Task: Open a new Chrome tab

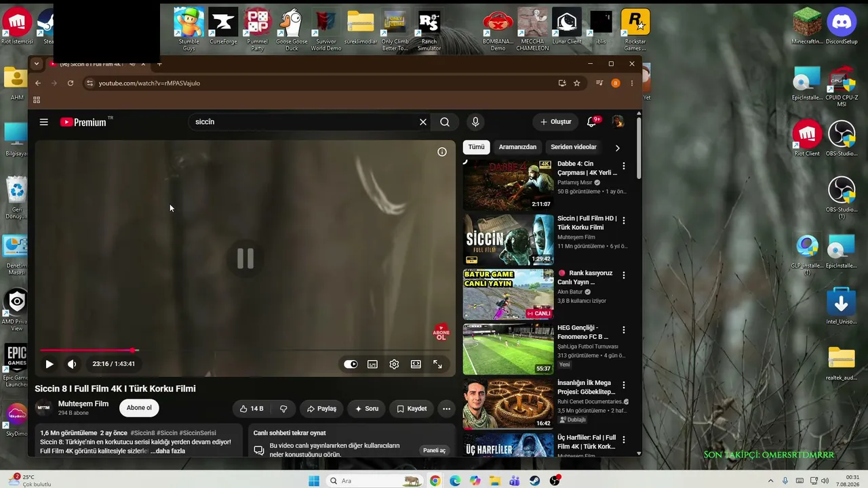Action: (159, 64)
